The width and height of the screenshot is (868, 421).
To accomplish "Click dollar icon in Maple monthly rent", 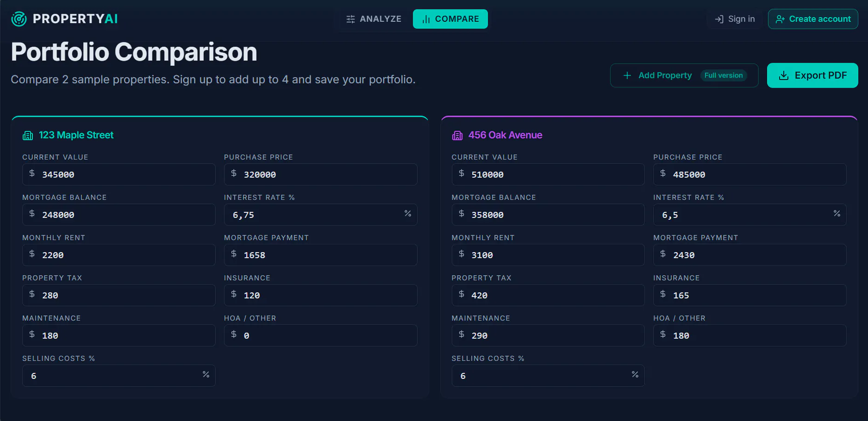I will [32, 254].
